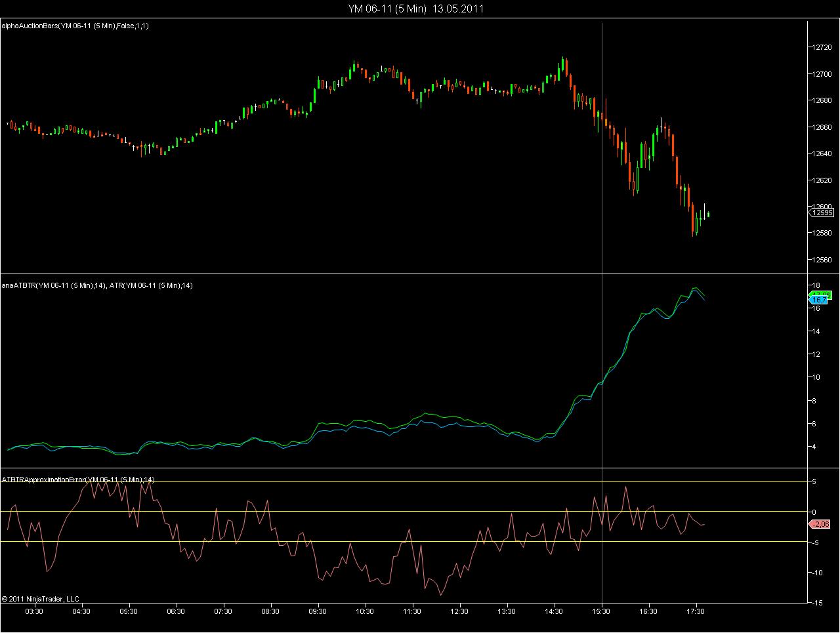Click time axis label 14:30
The width and height of the screenshot is (840, 633).
coord(554,611)
